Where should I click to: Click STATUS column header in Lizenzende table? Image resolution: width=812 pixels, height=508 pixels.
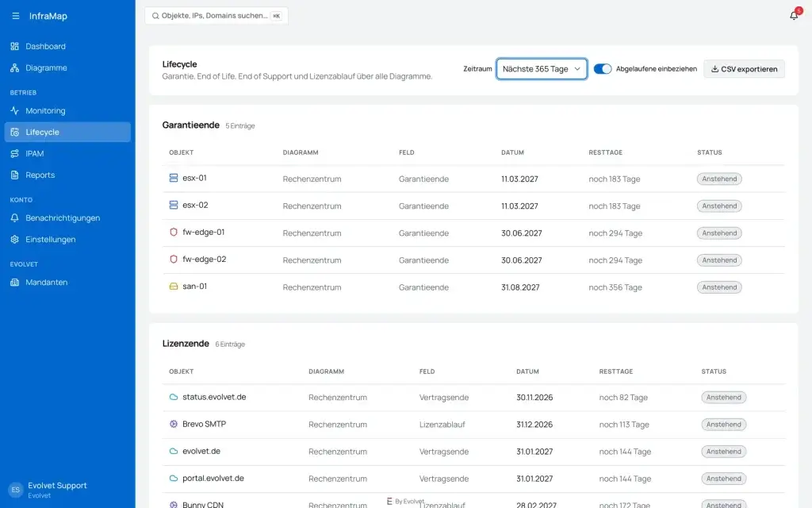click(714, 371)
